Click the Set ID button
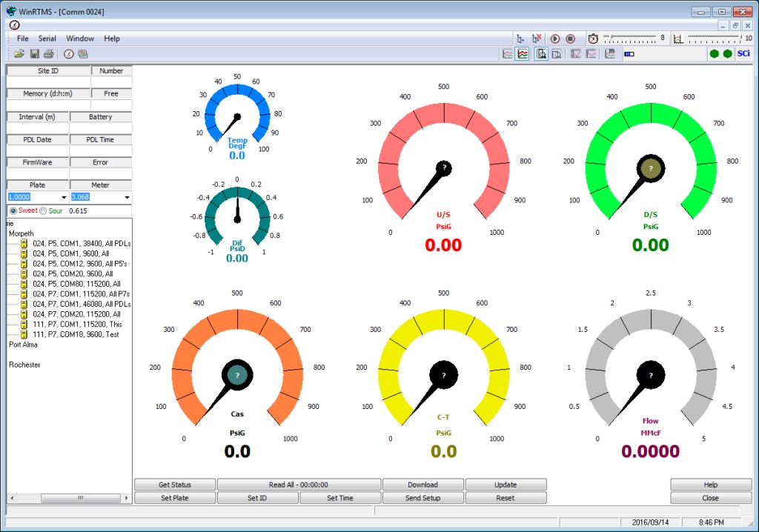Screen dimensions: 759x532 tap(257, 498)
